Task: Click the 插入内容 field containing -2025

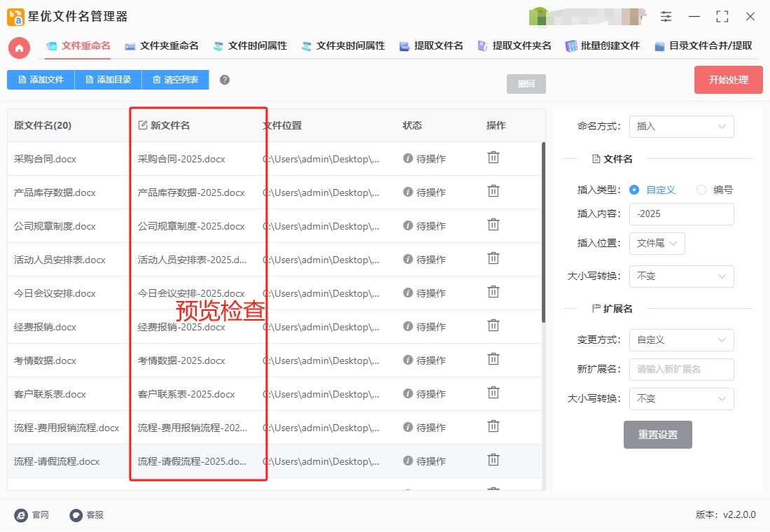Action: 681,214
